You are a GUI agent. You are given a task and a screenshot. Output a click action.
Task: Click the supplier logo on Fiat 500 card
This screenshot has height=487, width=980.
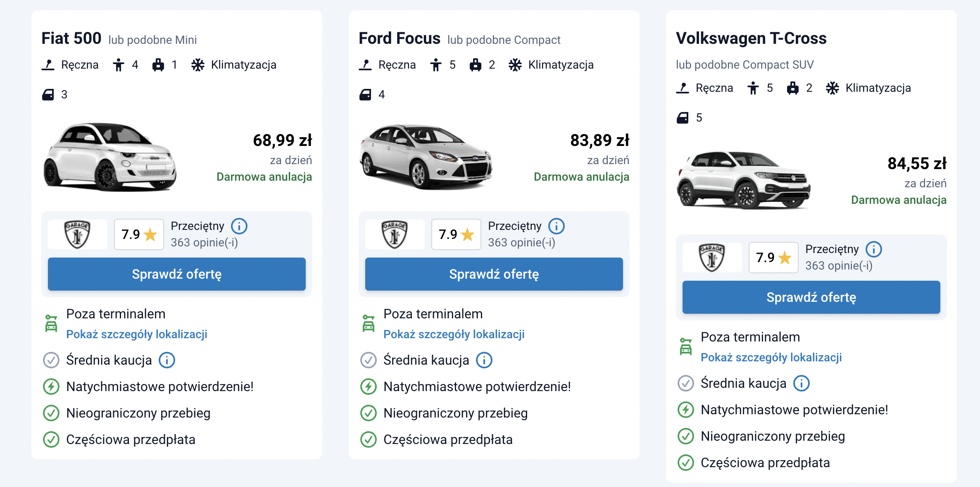point(77,234)
